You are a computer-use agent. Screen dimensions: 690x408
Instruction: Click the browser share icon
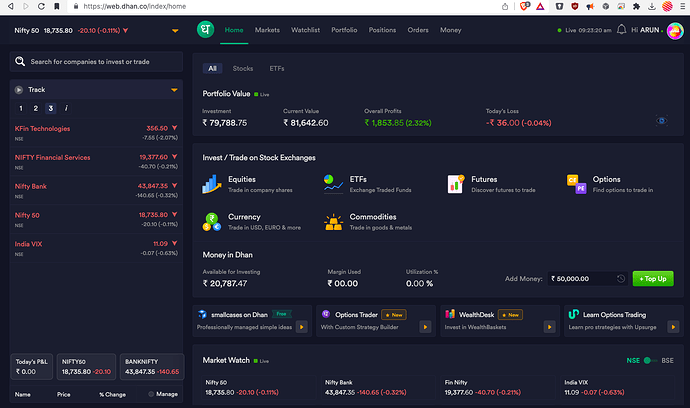coord(505,6)
